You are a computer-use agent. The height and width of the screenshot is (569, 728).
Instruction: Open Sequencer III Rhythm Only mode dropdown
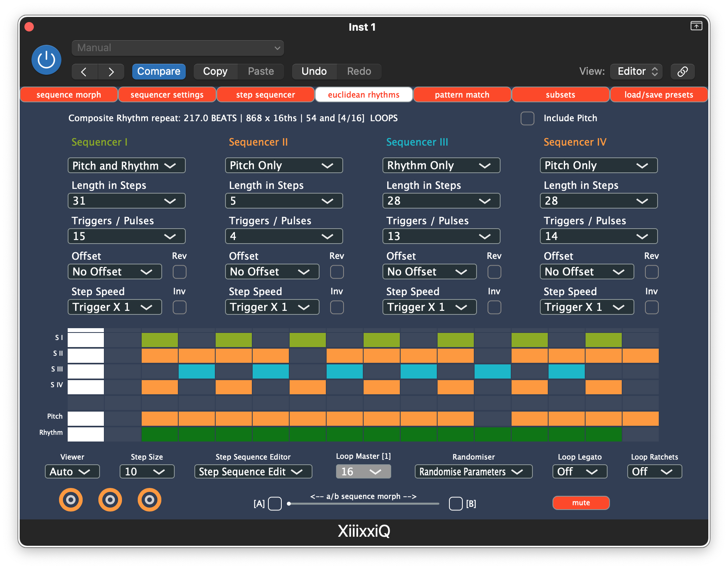coord(441,165)
